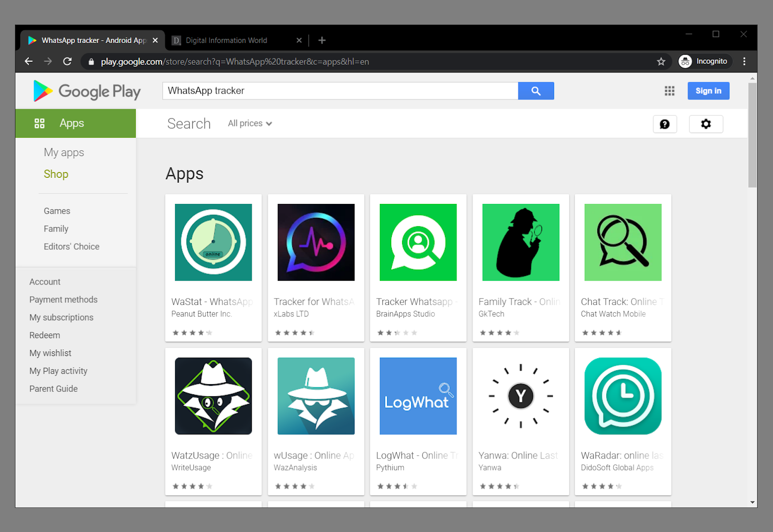This screenshot has height=532, width=773.
Task: Click the browser back arrow
Action: tap(29, 61)
